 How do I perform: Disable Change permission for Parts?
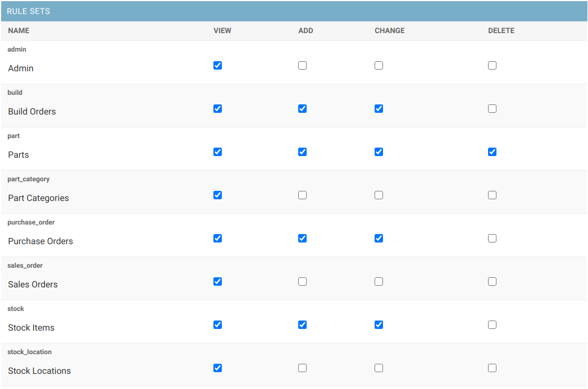(x=379, y=152)
